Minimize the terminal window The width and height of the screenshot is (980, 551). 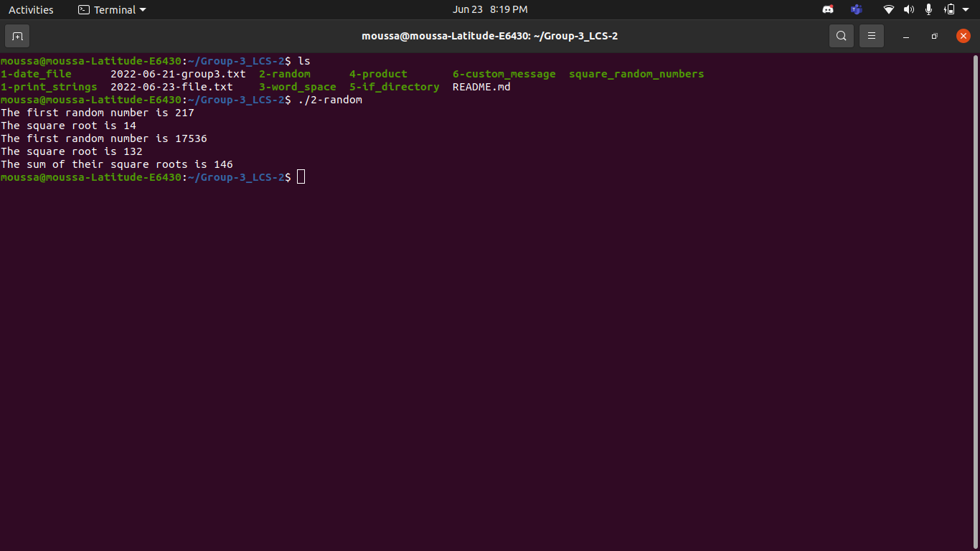(905, 36)
